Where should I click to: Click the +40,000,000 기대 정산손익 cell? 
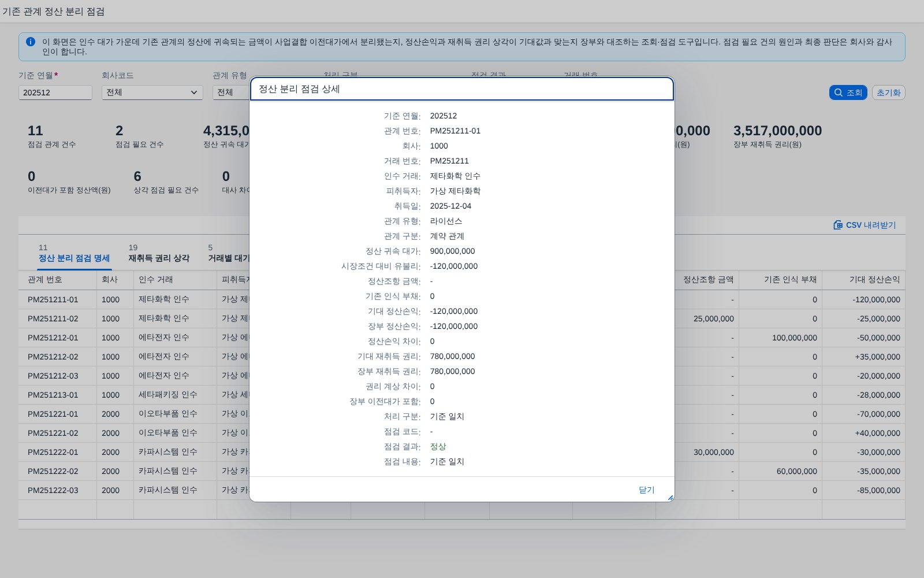[863, 433]
